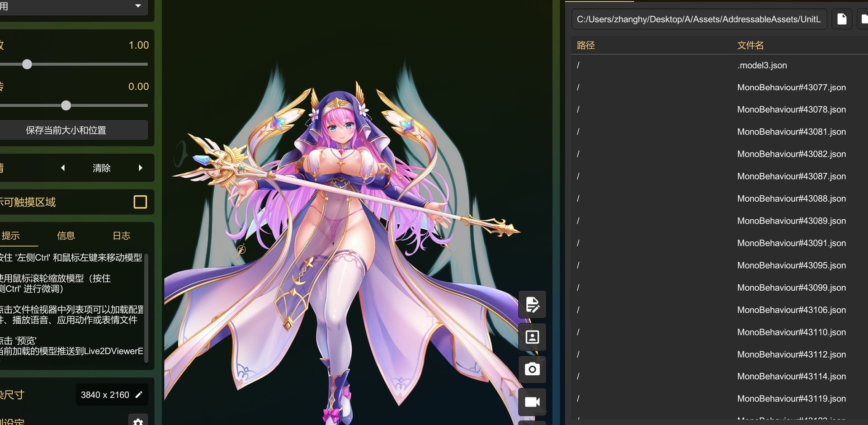Adjust the rotation slider handle at 0.00
Viewport: 868px width, 425px height.
(66, 105)
